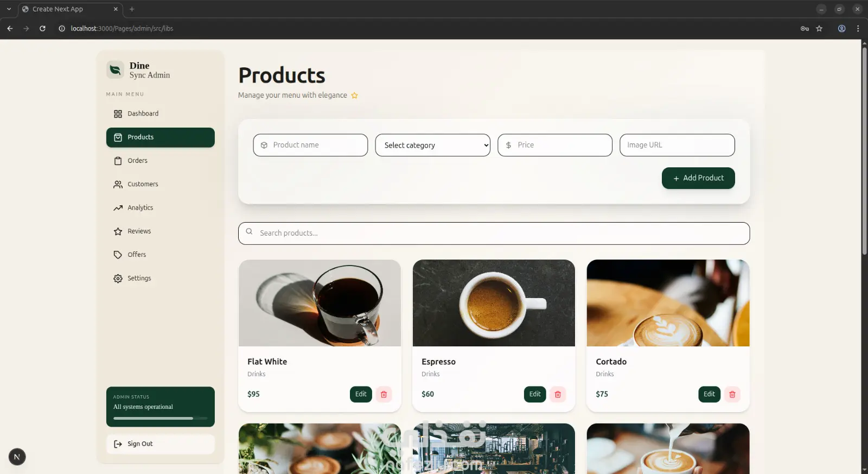Click the Add Product button
Viewport: 868px width, 474px height.
(698, 178)
